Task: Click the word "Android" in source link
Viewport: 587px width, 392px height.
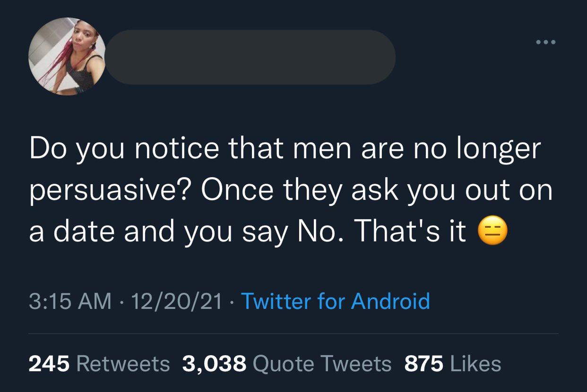Action: coord(390,301)
